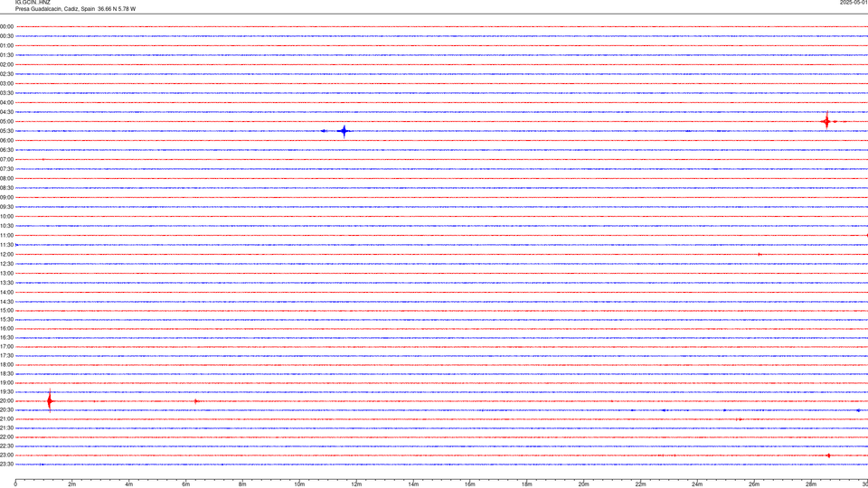Select the 20:00 trace time label

pyautogui.click(x=6, y=401)
